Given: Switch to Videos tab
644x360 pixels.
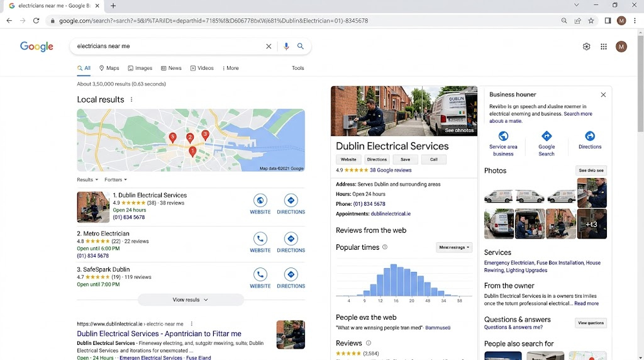Looking at the screenshot, I should pos(202,68).
